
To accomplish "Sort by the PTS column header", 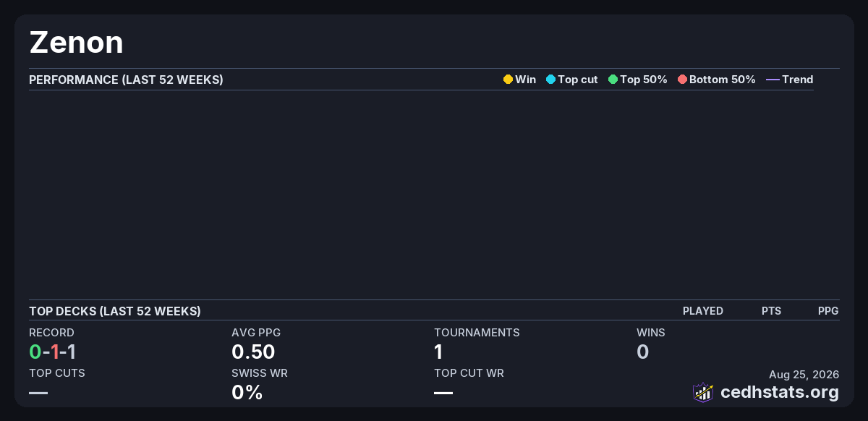I will tap(771, 311).
